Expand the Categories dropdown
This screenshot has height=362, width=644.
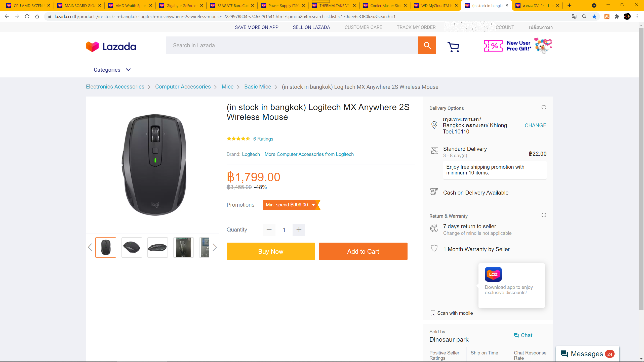112,70
